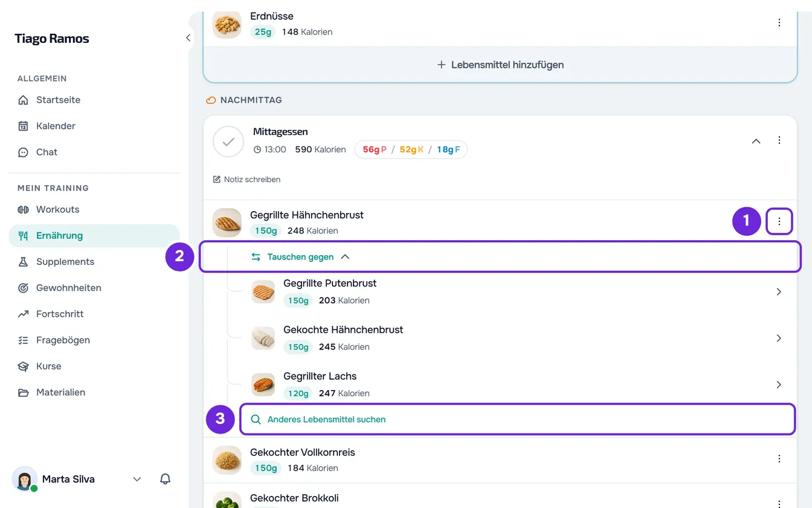The height and width of the screenshot is (508, 812).
Task: Open the Marta Silva account dropdown
Action: (137, 479)
